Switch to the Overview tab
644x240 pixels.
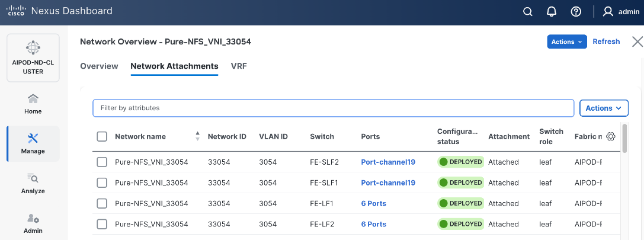99,66
